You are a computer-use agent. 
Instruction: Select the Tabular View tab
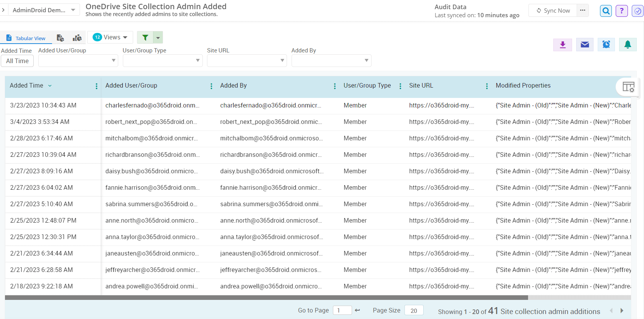(26, 38)
